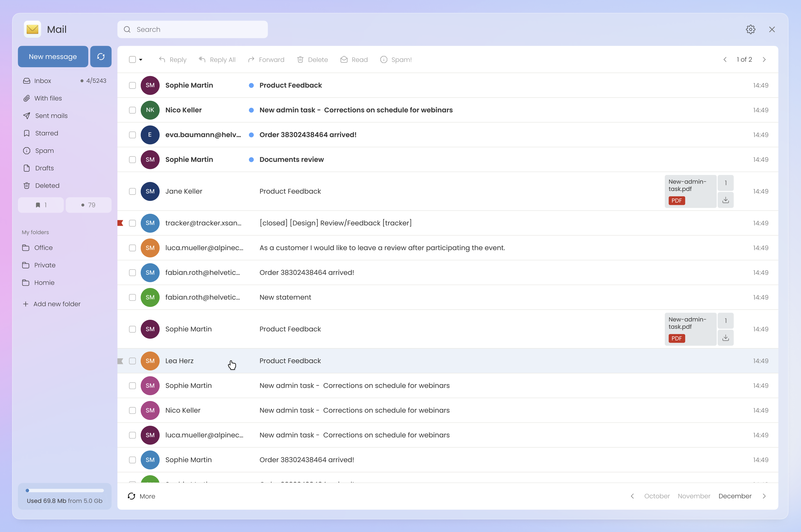Image resolution: width=801 pixels, height=532 pixels.
Task: Switch to the November month tab
Action: (x=694, y=496)
